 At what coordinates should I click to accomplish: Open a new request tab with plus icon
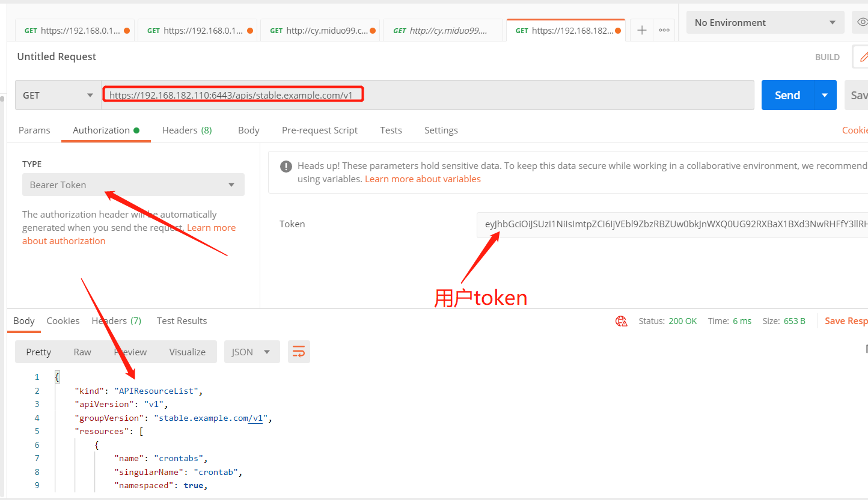click(x=642, y=30)
